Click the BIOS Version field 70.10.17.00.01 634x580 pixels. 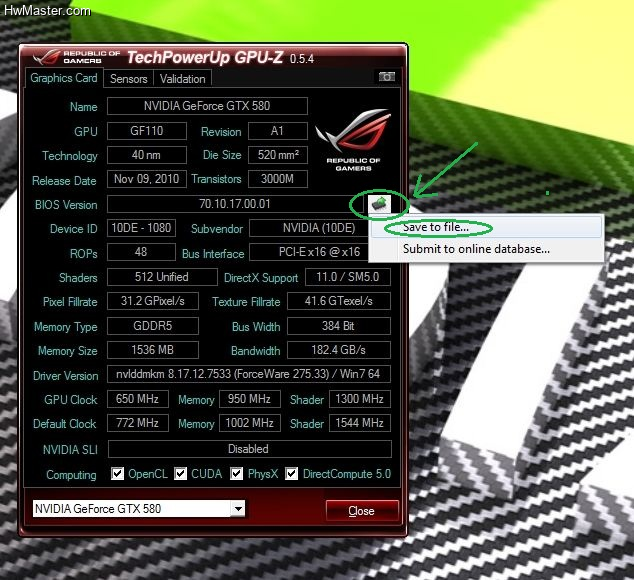[x=235, y=204]
